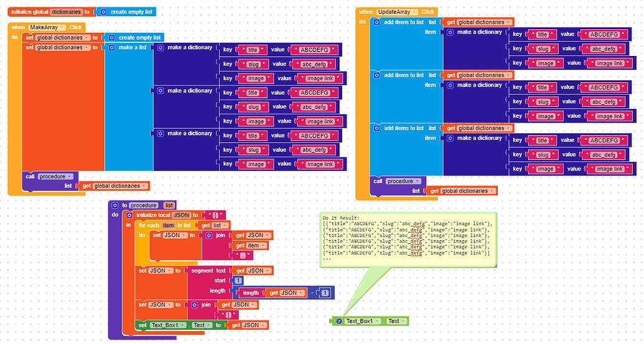The image size is (644, 344).
Task: Open the MakeArray component dropdown
Action: click(45, 27)
